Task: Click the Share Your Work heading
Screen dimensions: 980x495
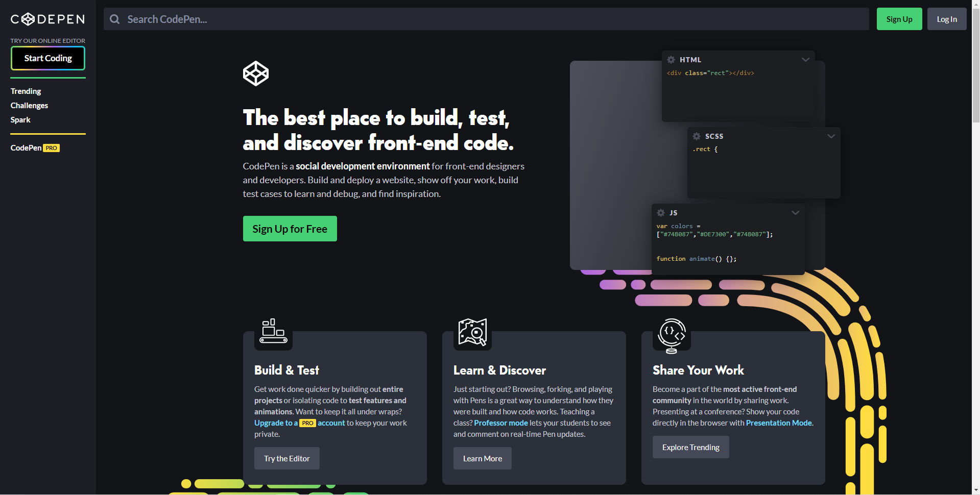Action: 698,370
